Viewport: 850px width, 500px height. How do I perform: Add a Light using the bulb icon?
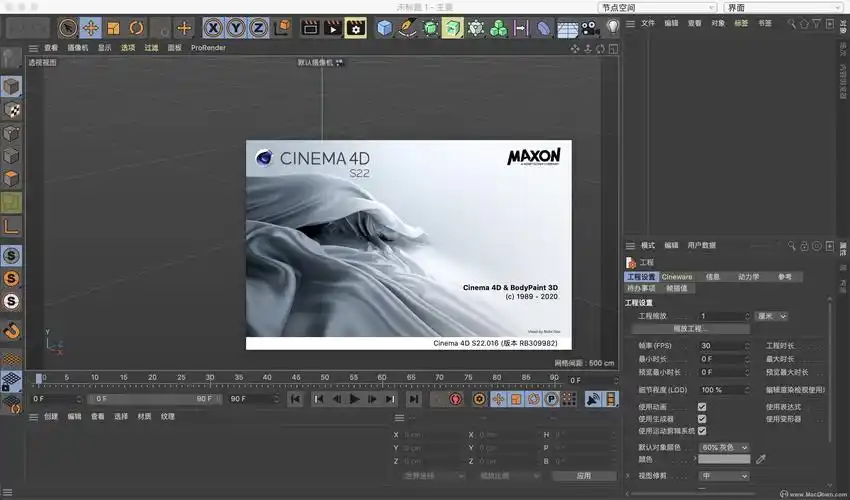point(613,27)
